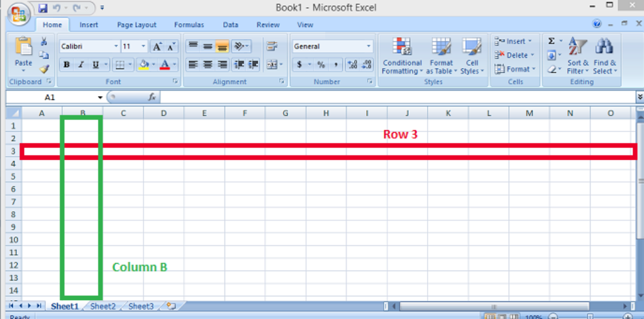Viewport: 644px width, 319px height.
Task: Open the round Office button menu
Action: (x=19, y=13)
